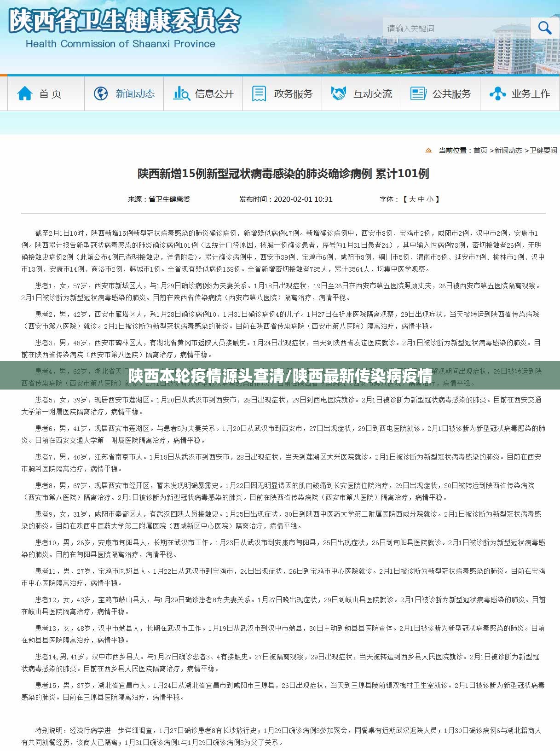Image resolution: width=560 pixels, height=751 pixels.
Task: Click the source text 来源:省卫生健康委
Action: click(x=159, y=199)
